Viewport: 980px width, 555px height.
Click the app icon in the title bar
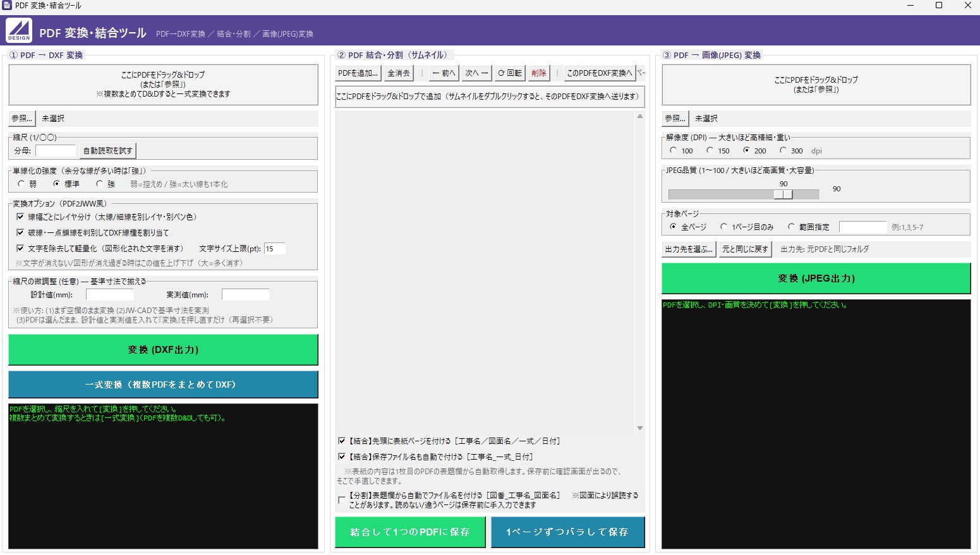[7, 5]
